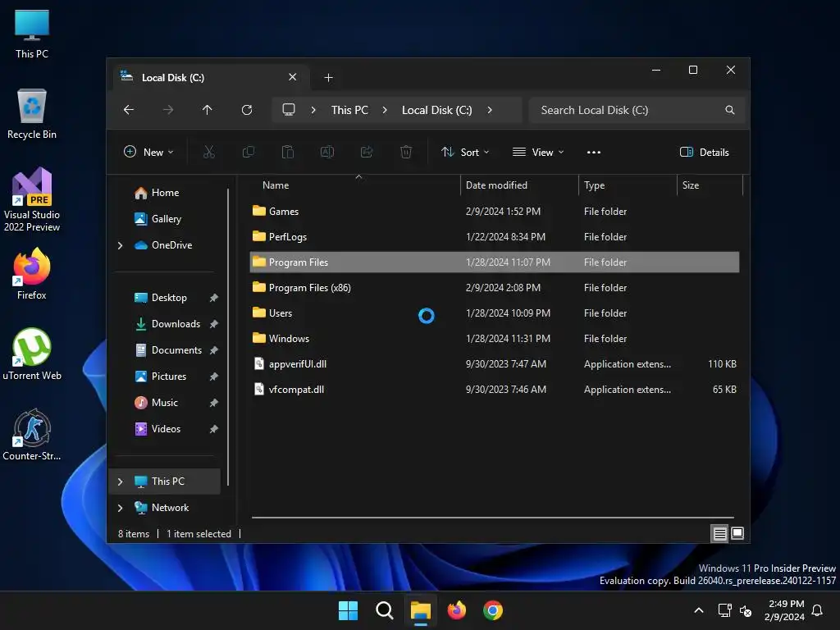Image resolution: width=840 pixels, height=630 pixels.
Task: Select Counter-Strike desktop shortcut
Action: [32, 435]
